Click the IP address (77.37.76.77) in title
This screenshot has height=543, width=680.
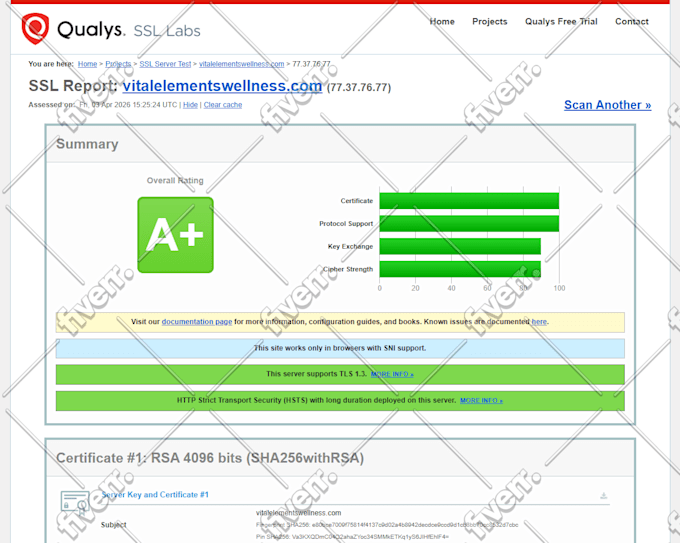click(x=359, y=88)
